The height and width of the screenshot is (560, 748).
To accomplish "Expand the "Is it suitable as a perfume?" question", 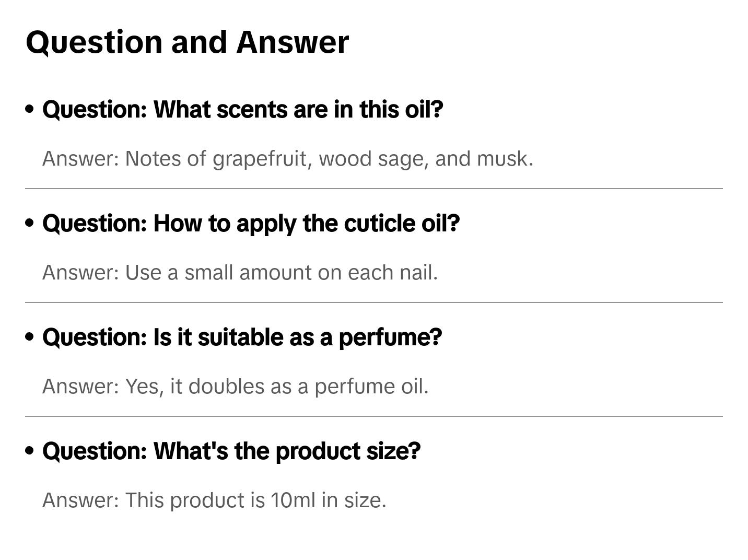I will tap(242, 337).
